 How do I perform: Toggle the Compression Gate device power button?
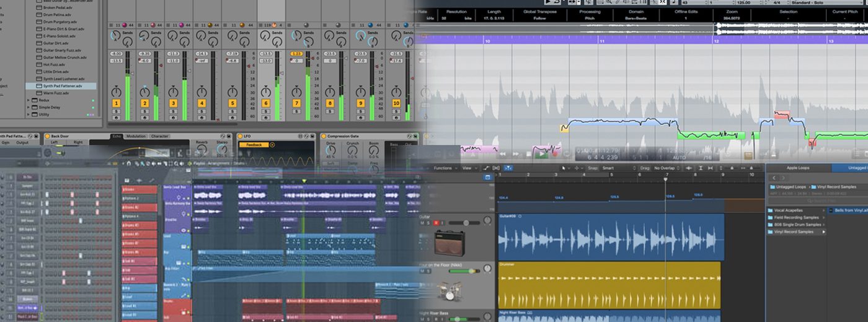(x=324, y=136)
